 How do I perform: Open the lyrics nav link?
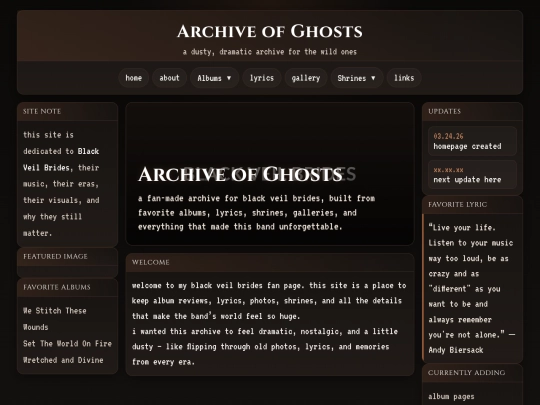[x=262, y=78]
